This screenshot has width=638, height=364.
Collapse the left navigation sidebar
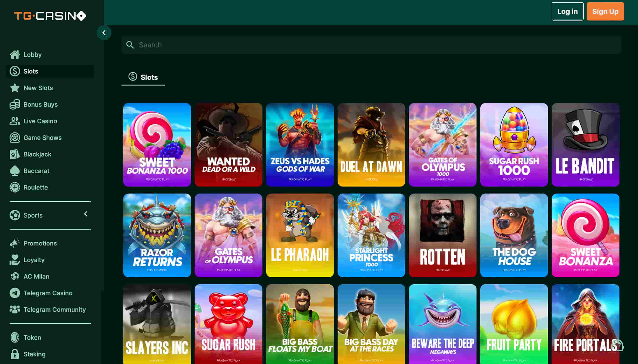coord(104,33)
